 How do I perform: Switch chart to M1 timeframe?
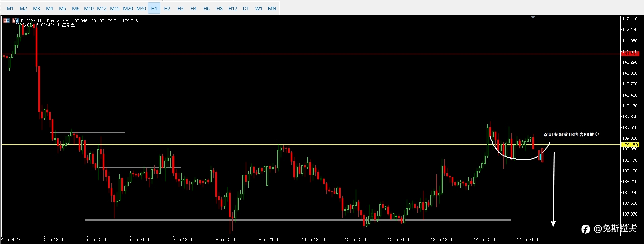click(x=10, y=8)
